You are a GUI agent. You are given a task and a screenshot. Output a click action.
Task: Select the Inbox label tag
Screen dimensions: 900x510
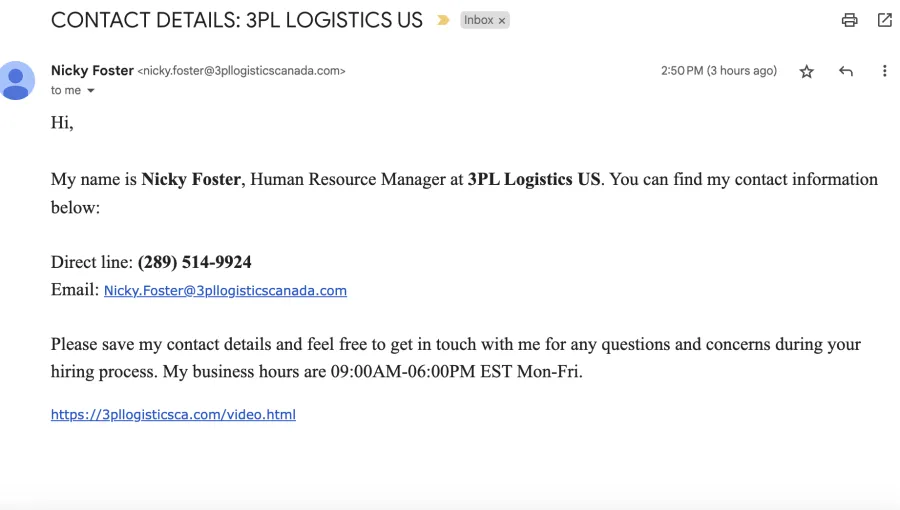pyautogui.click(x=479, y=20)
